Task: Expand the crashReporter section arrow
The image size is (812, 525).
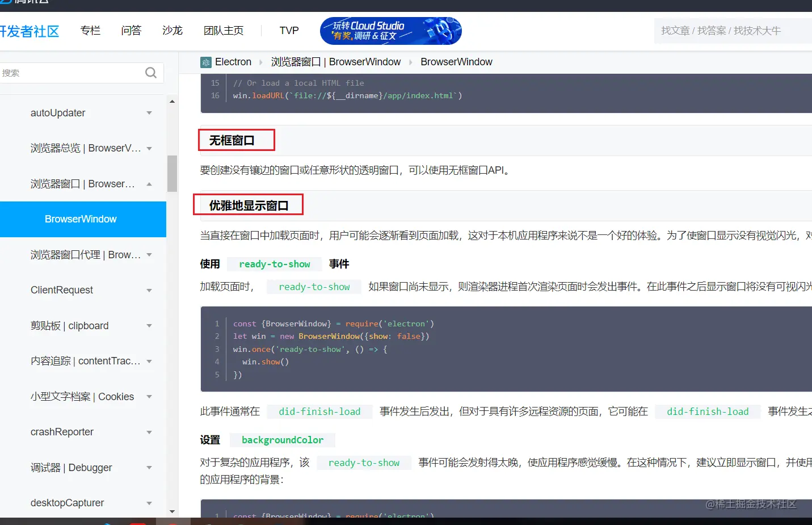Action: 149,432
